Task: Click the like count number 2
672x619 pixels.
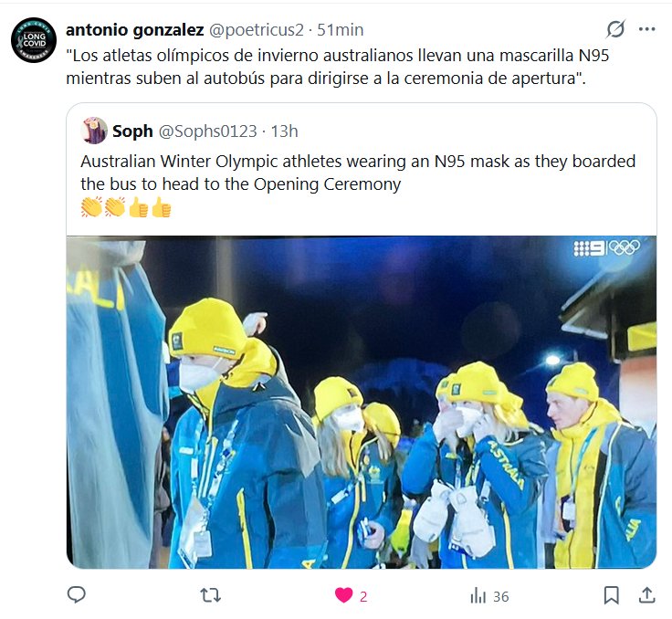Action: 363,597
